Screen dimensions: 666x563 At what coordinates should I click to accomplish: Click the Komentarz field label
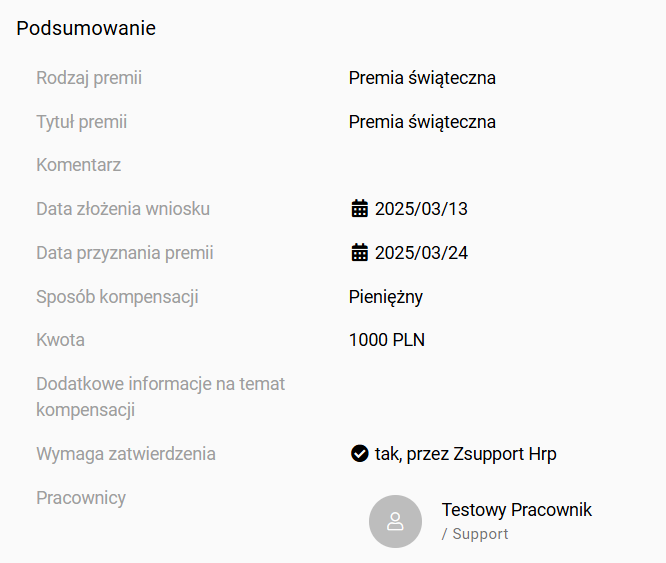tap(78, 165)
